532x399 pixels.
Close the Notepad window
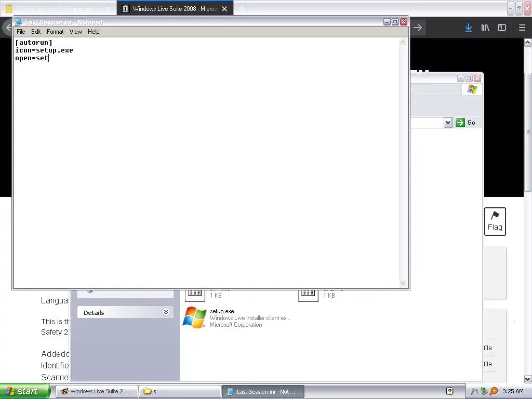[x=403, y=22]
